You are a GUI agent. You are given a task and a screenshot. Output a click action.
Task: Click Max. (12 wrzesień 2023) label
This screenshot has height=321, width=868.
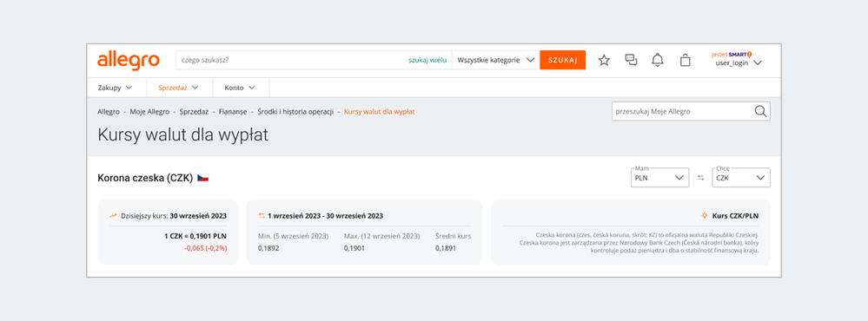point(381,236)
